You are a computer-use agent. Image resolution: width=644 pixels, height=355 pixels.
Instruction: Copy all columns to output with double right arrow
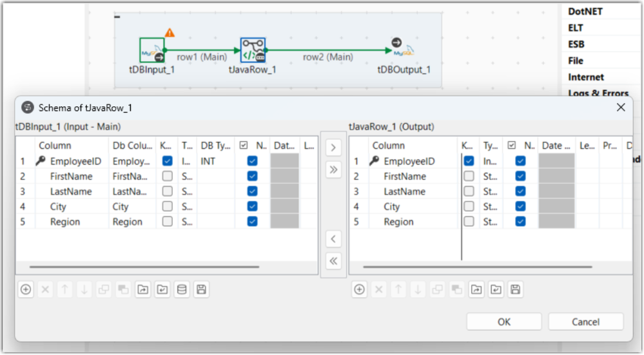pyautogui.click(x=333, y=170)
